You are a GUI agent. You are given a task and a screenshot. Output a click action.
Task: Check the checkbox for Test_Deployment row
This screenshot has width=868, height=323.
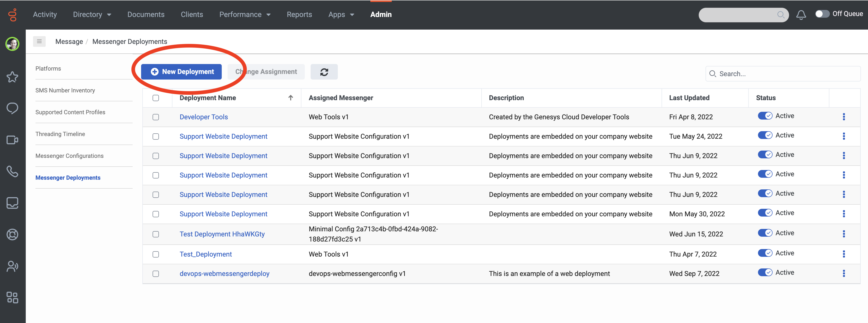156,254
